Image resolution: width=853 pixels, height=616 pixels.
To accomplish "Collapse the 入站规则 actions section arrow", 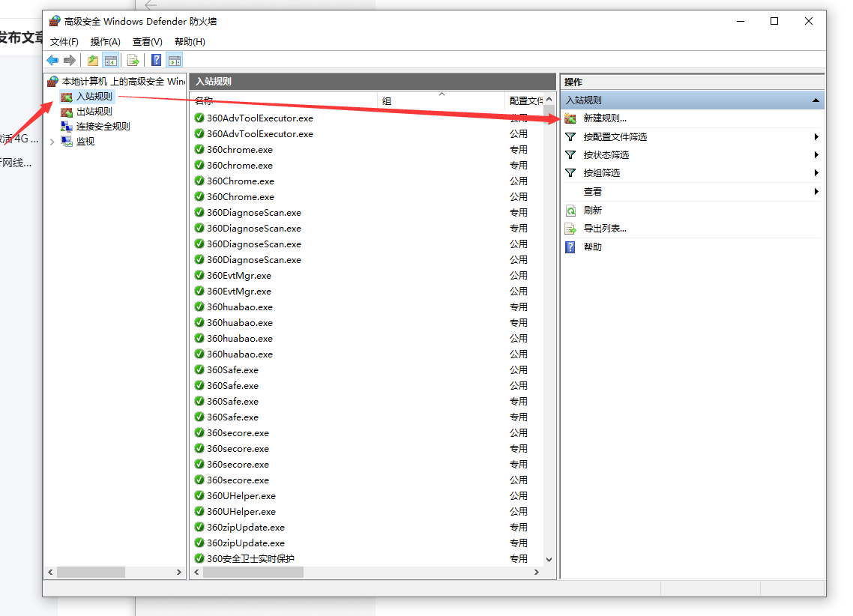I will (x=816, y=100).
